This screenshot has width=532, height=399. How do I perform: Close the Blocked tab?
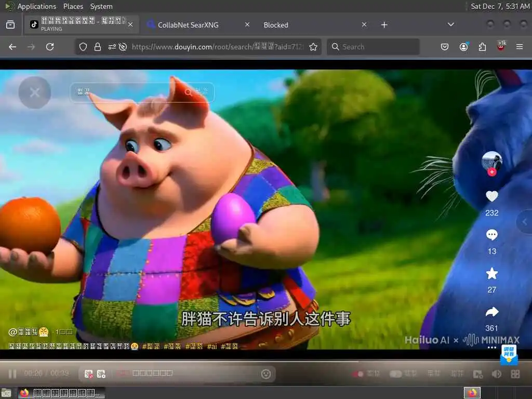pos(364,24)
